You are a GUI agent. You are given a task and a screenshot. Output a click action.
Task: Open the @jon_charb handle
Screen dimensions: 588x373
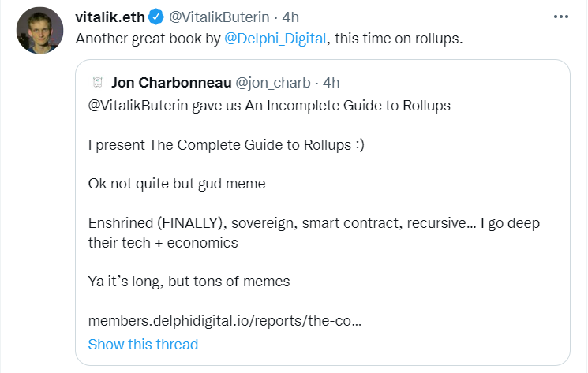(272, 83)
